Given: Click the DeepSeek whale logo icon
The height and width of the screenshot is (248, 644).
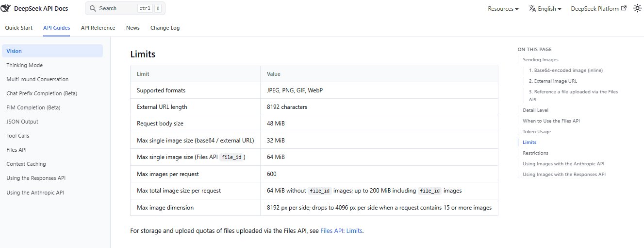Looking at the screenshot, I should [x=6, y=8].
